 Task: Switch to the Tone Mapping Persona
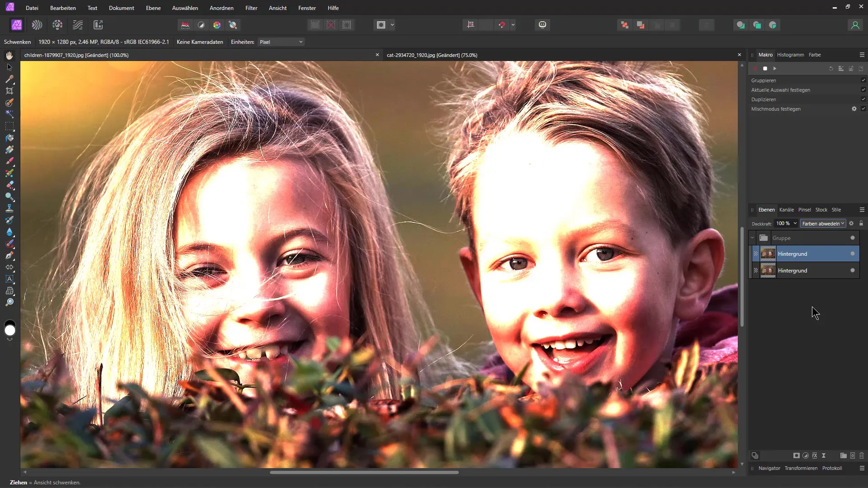[78, 25]
